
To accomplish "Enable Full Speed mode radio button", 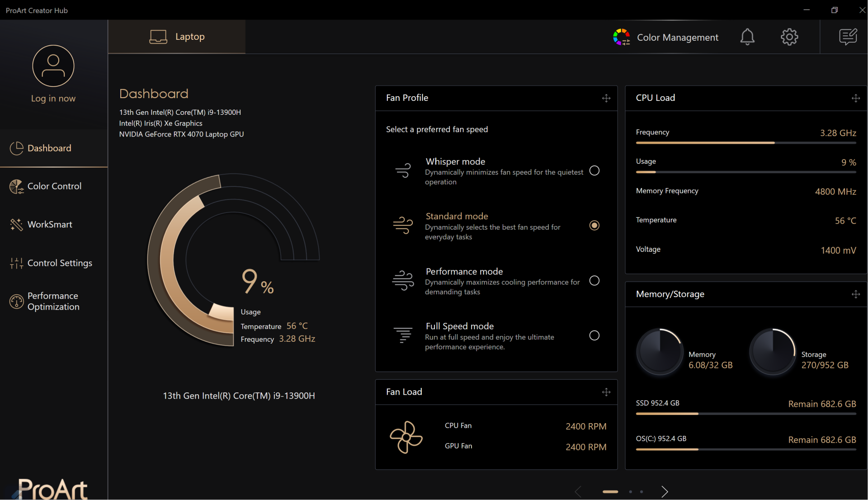I will [594, 335].
